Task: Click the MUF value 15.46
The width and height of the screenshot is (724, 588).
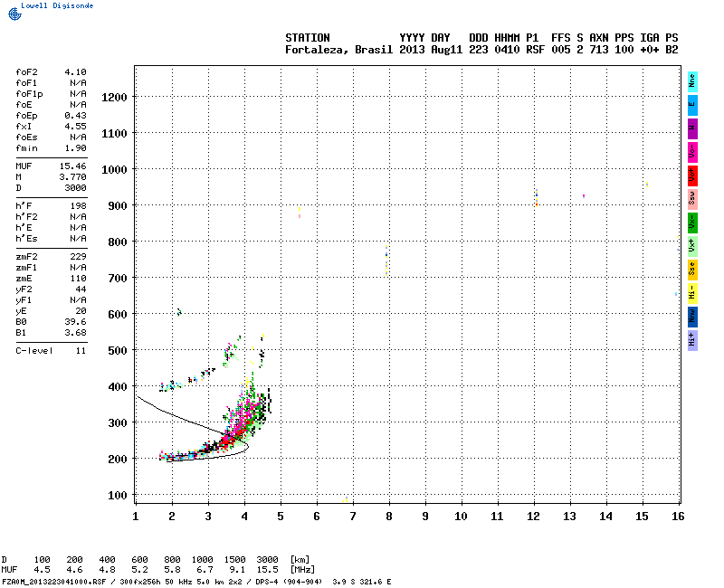Action: tap(72, 166)
